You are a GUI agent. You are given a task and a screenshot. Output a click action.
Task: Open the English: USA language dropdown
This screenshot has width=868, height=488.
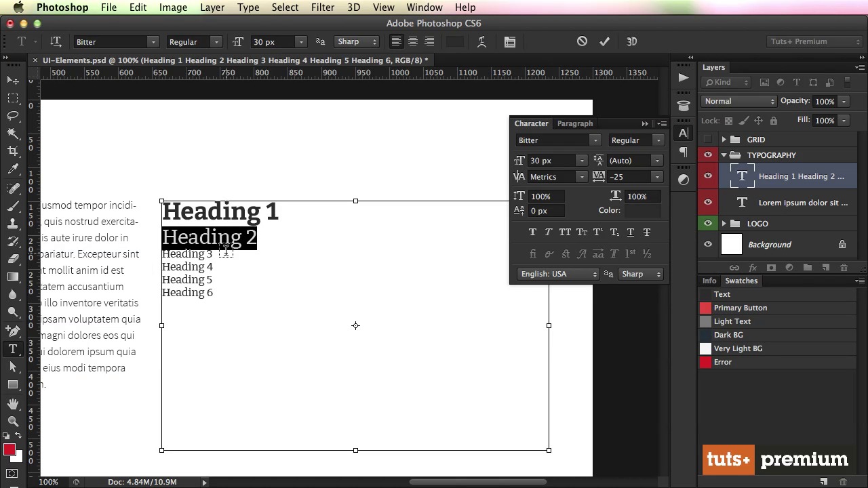point(558,274)
